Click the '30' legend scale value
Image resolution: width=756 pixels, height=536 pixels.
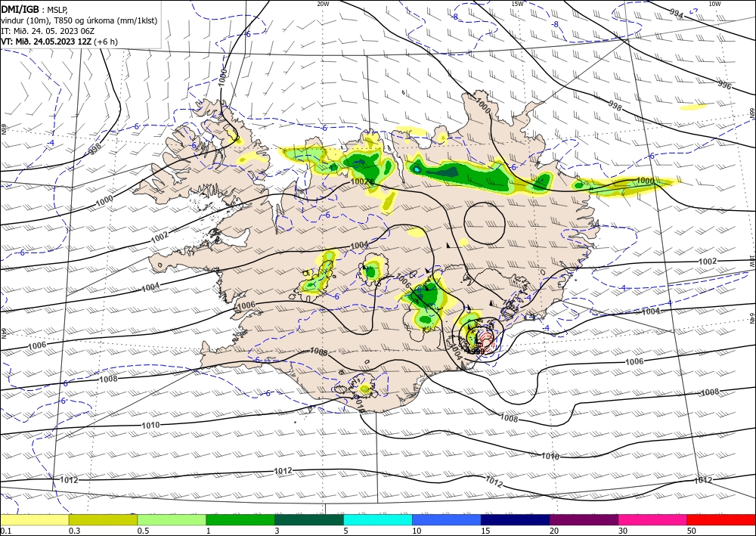(623, 531)
